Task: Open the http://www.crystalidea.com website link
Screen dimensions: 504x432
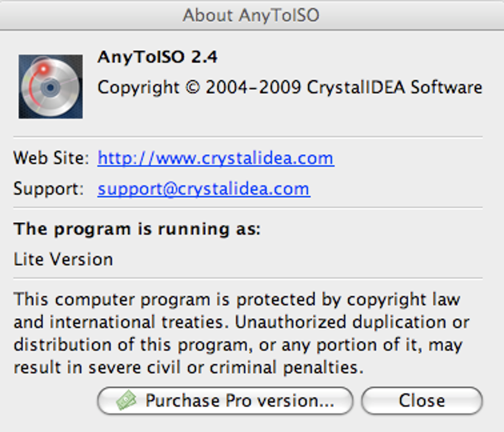Action: tap(215, 158)
